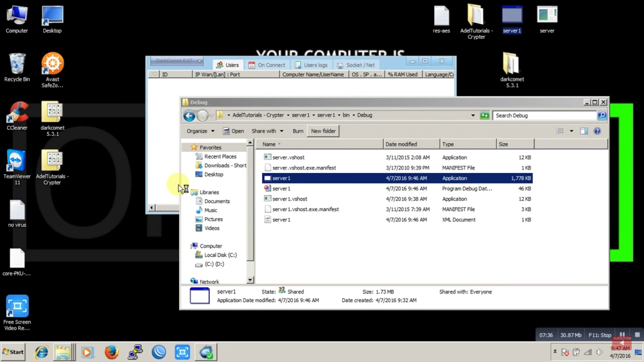This screenshot has width=644, height=362.
Task: Click DarkComet horizontal scrollbar left arrow
Action: point(152,207)
